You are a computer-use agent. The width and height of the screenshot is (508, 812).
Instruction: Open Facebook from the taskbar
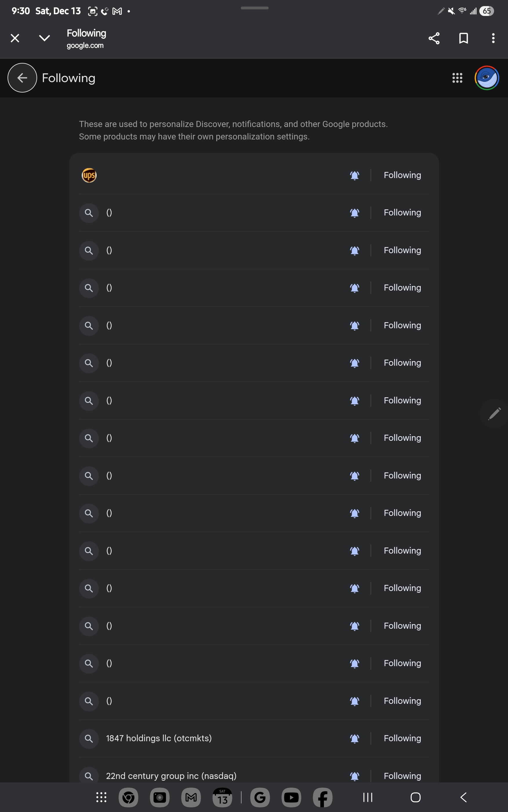pyautogui.click(x=322, y=797)
